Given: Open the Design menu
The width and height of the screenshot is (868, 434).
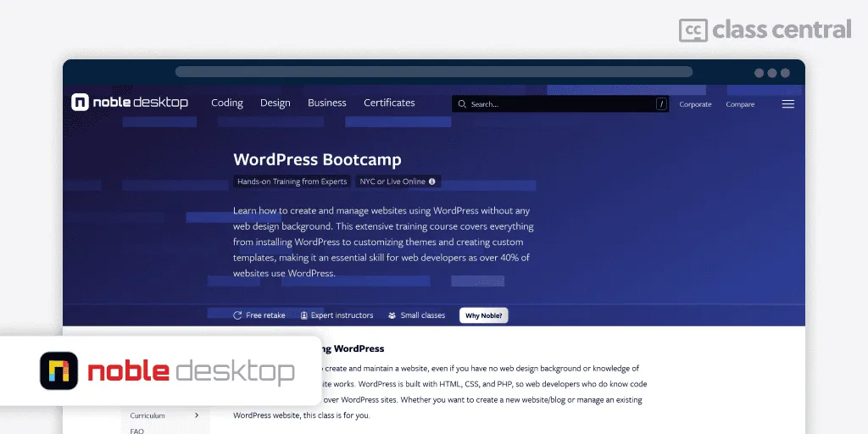Looking at the screenshot, I should point(275,103).
